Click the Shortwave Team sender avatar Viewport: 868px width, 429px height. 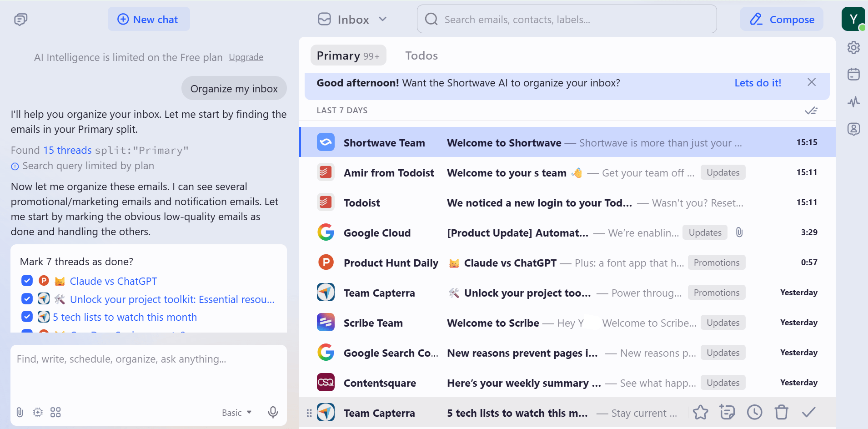326,142
